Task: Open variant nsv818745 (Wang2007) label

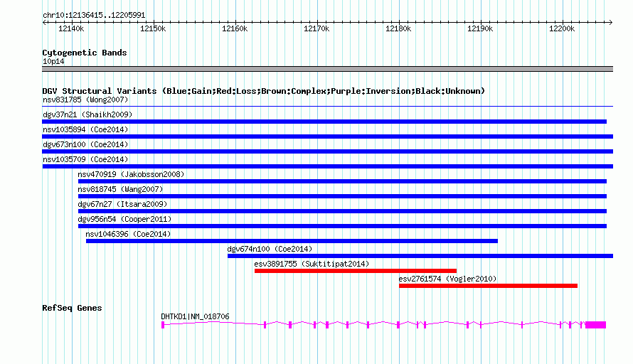Action: (x=120, y=189)
